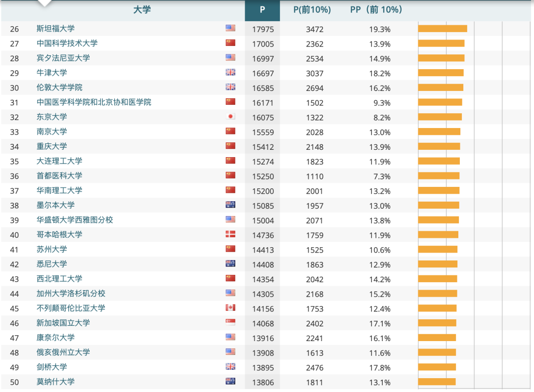Open 新加坡国立大学 link
Viewport: 534px width, 392px height.
pyautogui.click(x=63, y=323)
